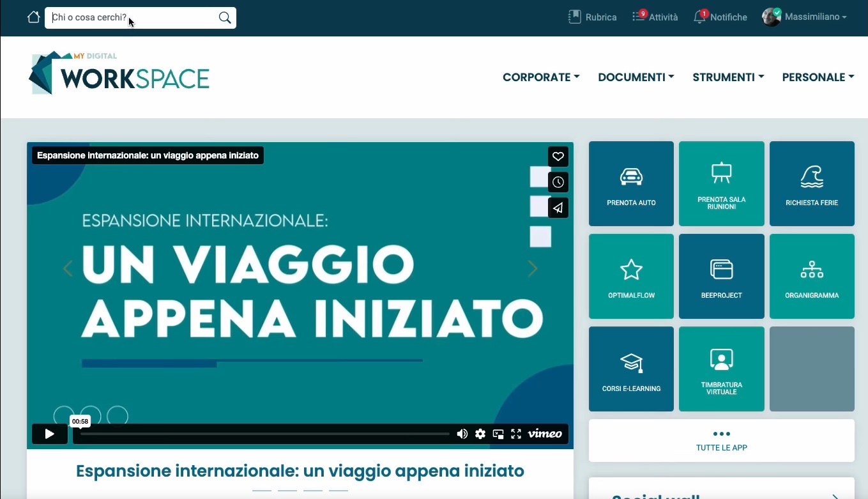Open Notifiche bell icon
Image resolution: width=868 pixels, height=499 pixels.
[700, 17]
